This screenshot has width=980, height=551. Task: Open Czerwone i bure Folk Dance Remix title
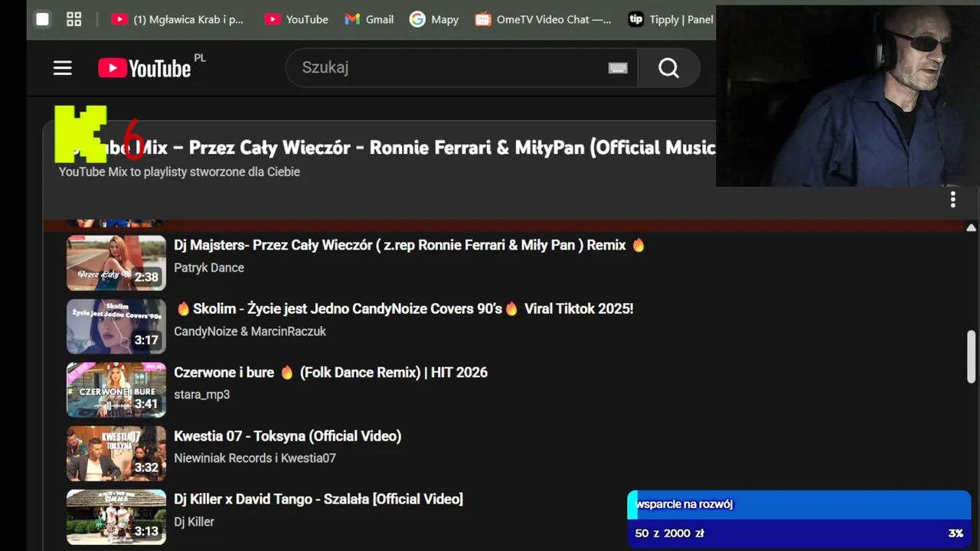(x=331, y=372)
